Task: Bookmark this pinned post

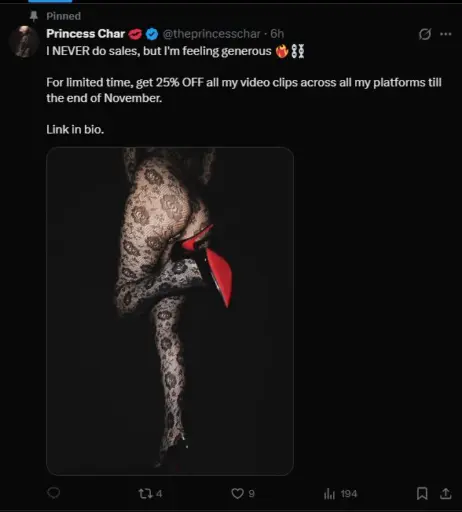Action: (x=422, y=493)
